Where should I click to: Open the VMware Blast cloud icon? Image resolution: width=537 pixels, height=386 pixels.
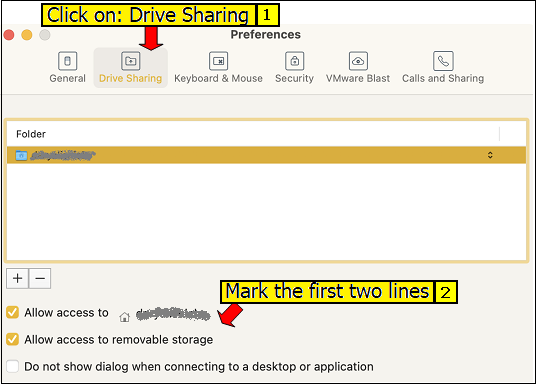point(358,61)
